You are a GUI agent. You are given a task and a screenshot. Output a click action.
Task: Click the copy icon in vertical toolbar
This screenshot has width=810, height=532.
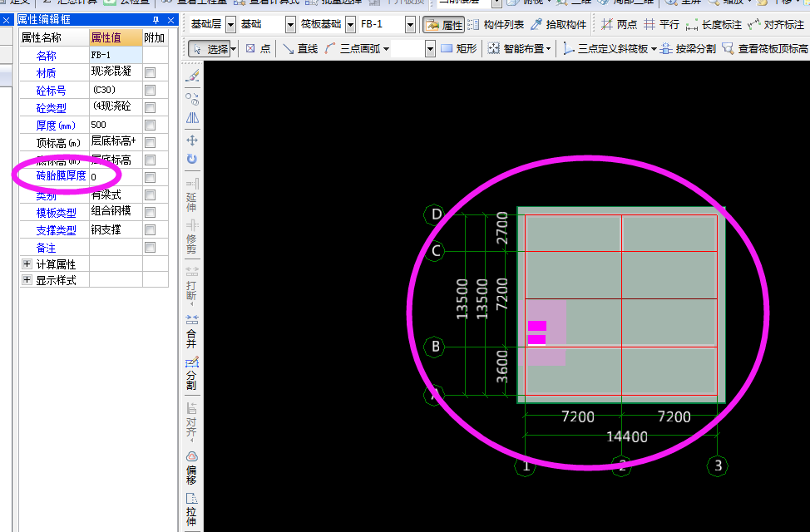click(x=192, y=98)
